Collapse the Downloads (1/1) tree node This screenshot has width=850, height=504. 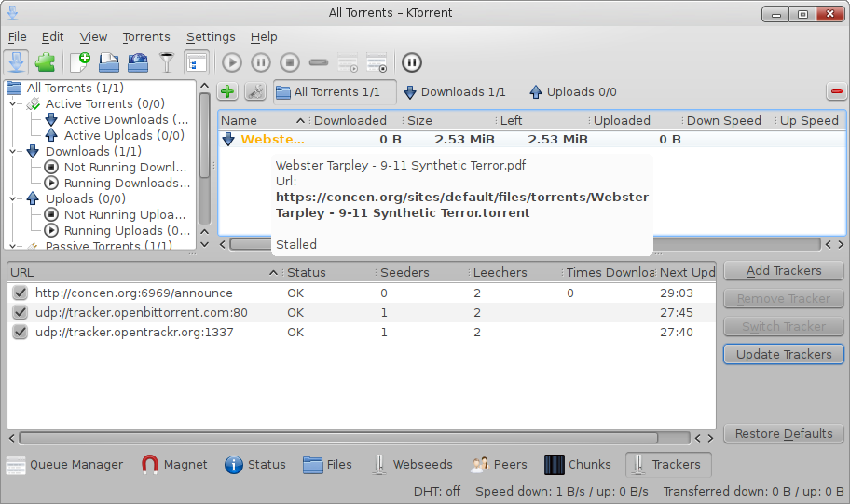13,151
